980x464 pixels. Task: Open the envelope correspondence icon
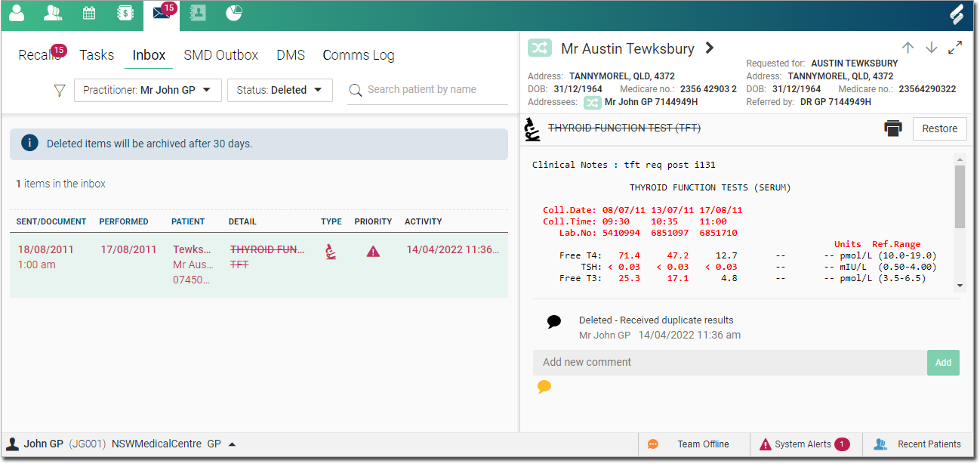[162, 13]
